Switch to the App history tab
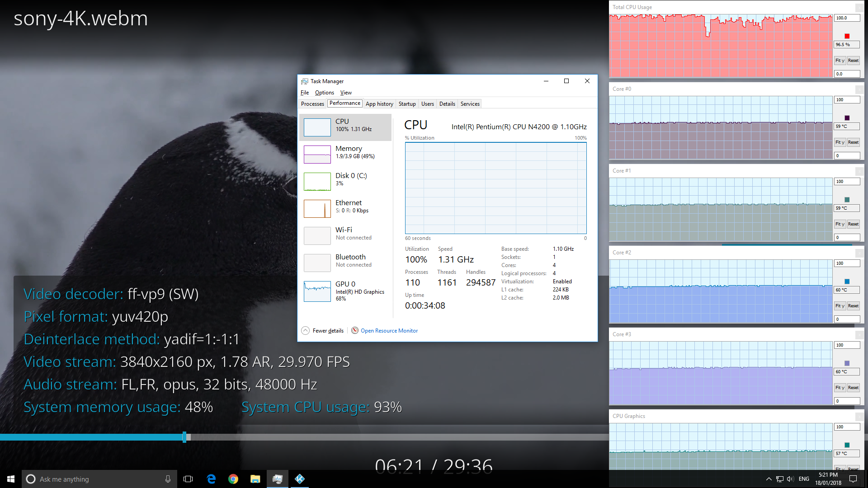The height and width of the screenshot is (488, 868). [x=379, y=104]
